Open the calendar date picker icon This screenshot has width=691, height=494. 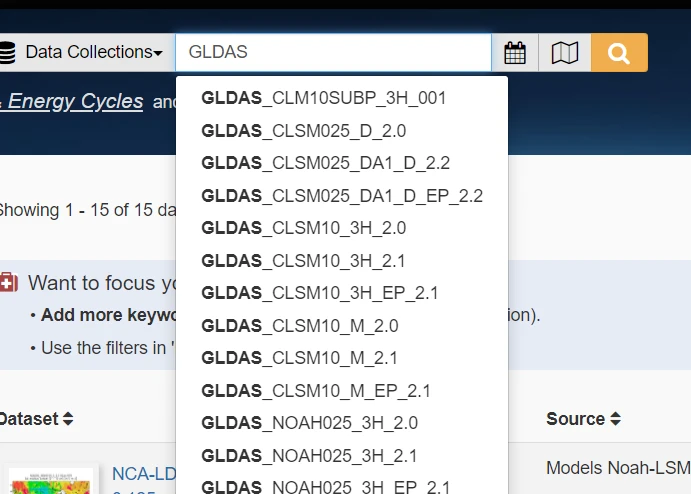click(515, 53)
